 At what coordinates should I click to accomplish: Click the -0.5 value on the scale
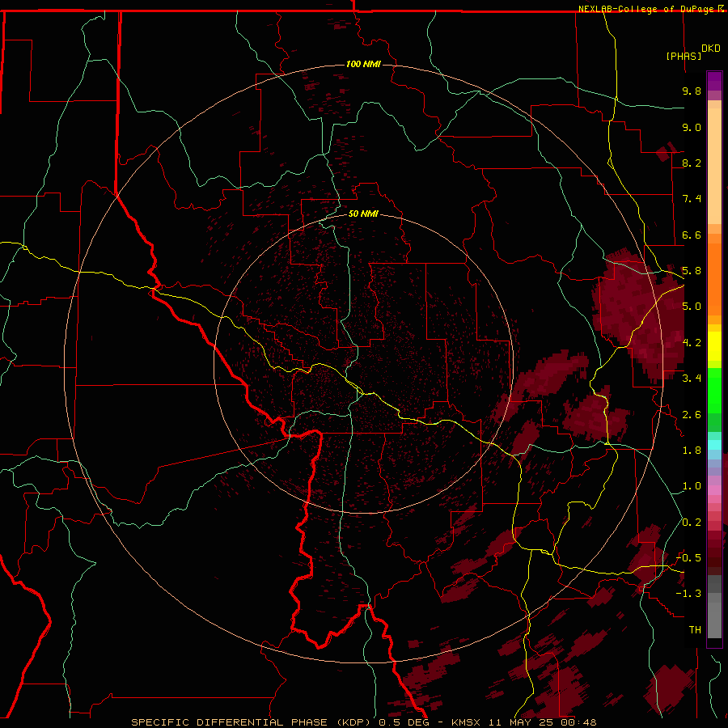(x=688, y=558)
